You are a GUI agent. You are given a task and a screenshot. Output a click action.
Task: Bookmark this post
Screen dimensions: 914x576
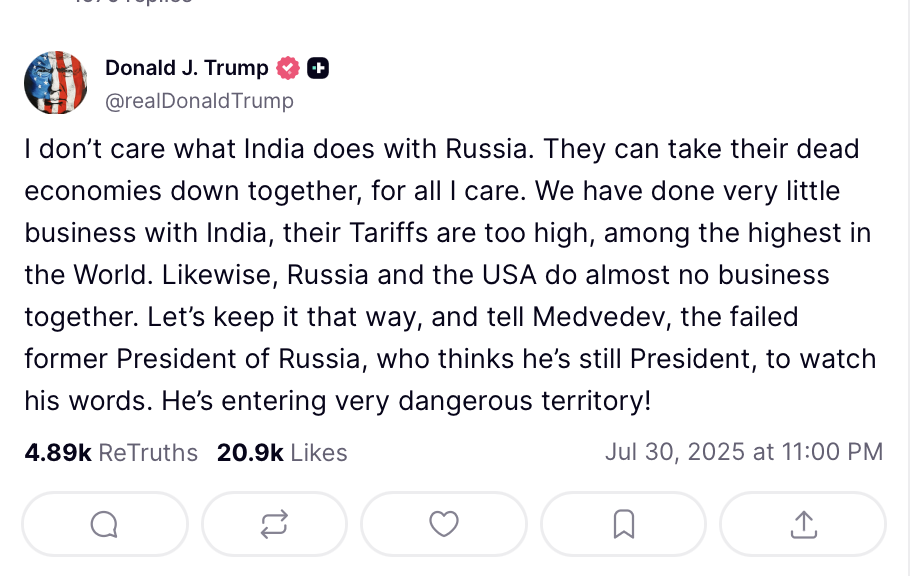click(624, 524)
